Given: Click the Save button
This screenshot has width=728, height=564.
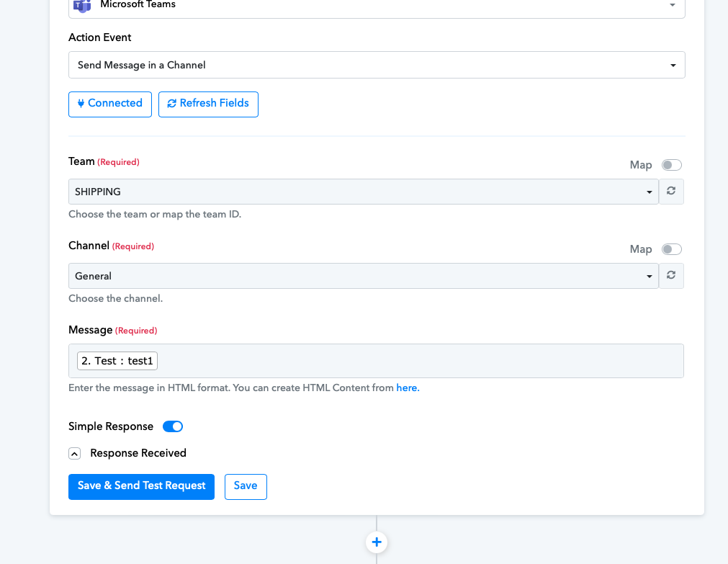Looking at the screenshot, I should tap(246, 486).
